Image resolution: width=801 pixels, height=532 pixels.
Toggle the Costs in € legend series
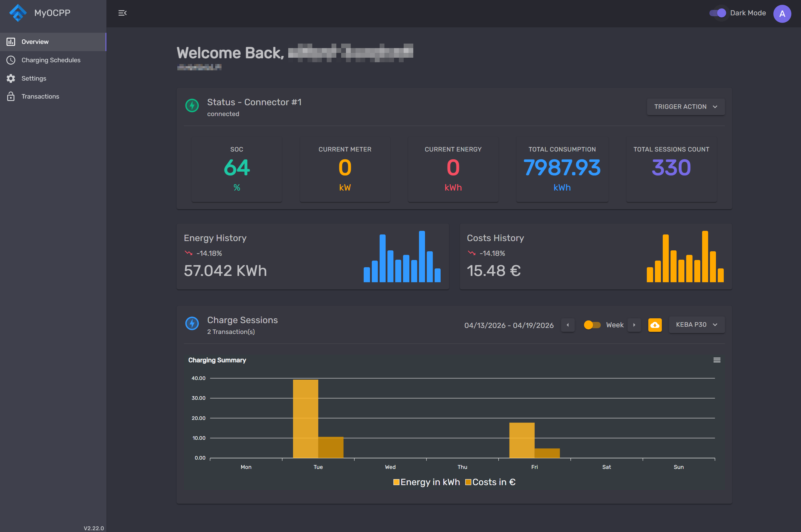click(490, 482)
